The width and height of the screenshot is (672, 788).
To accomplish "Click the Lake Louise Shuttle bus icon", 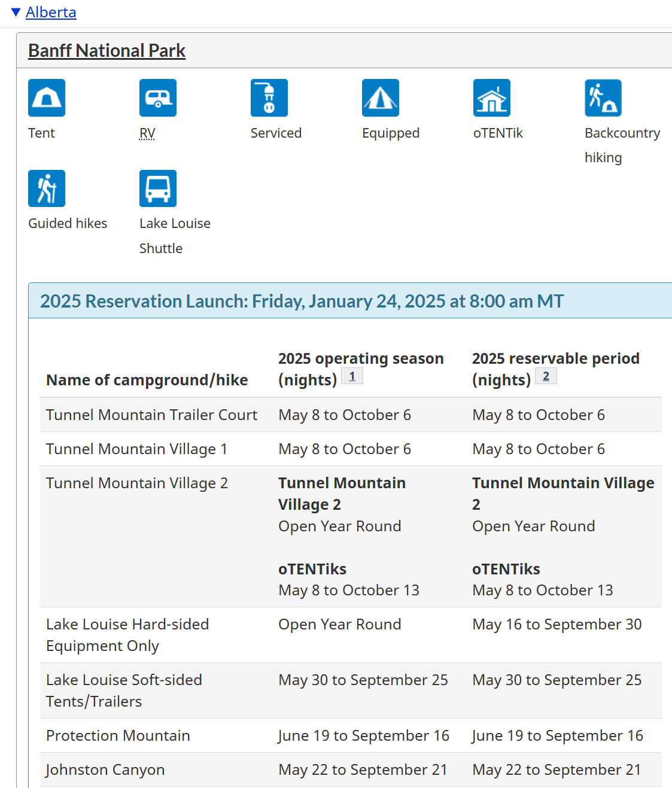I will tap(158, 188).
